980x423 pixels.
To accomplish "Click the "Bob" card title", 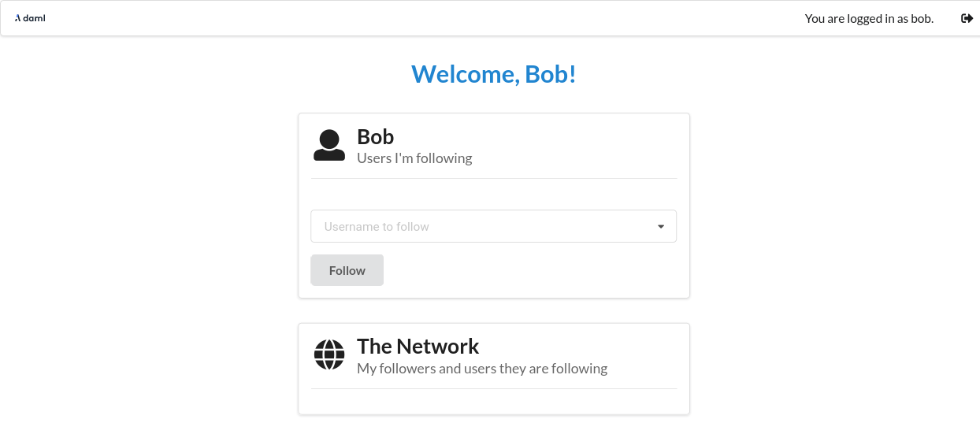I will tap(375, 136).
